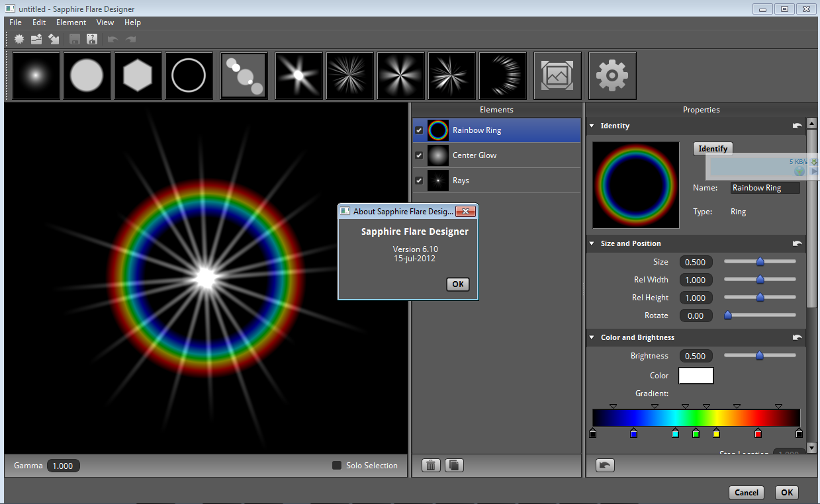Toggle visibility checkbox for Center Glow

pyautogui.click(x=419, y=155)
